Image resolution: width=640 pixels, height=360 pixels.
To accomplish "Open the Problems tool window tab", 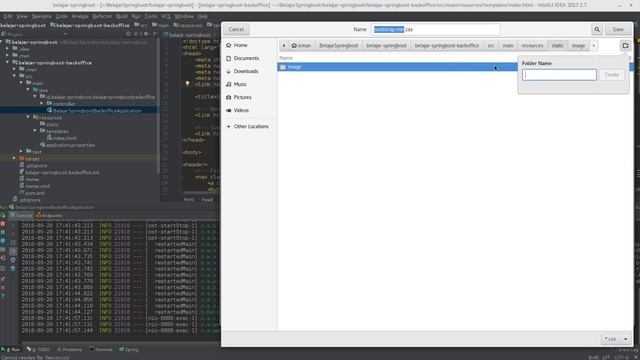I will tap(69, 349).
